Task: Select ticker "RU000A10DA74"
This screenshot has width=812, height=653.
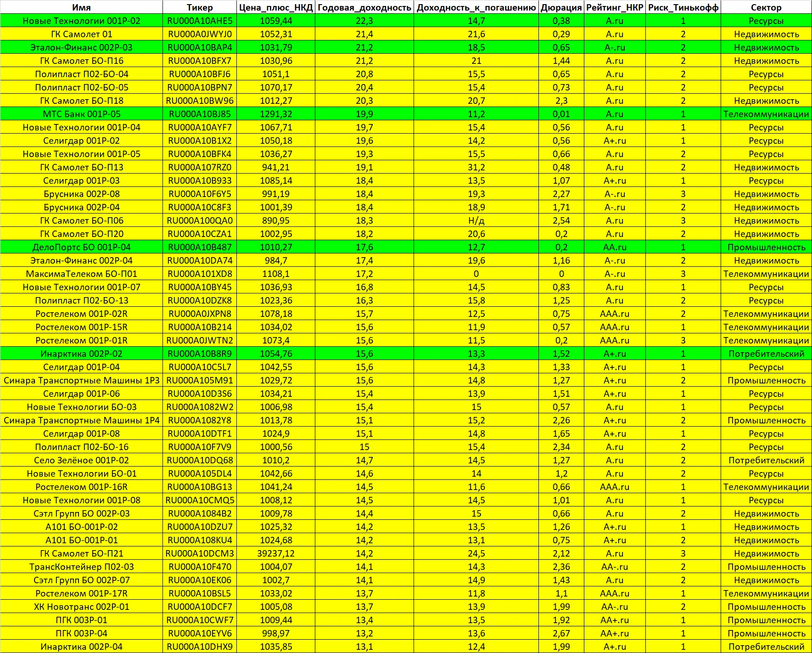Action: (x=200, y=260)
